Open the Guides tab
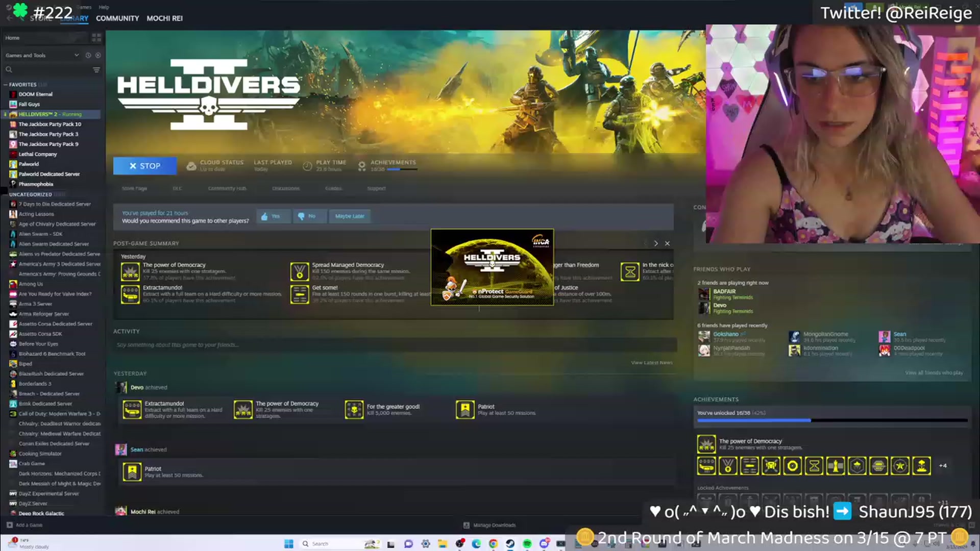Viewport: 980px width, 551px height. click(333, 188)
